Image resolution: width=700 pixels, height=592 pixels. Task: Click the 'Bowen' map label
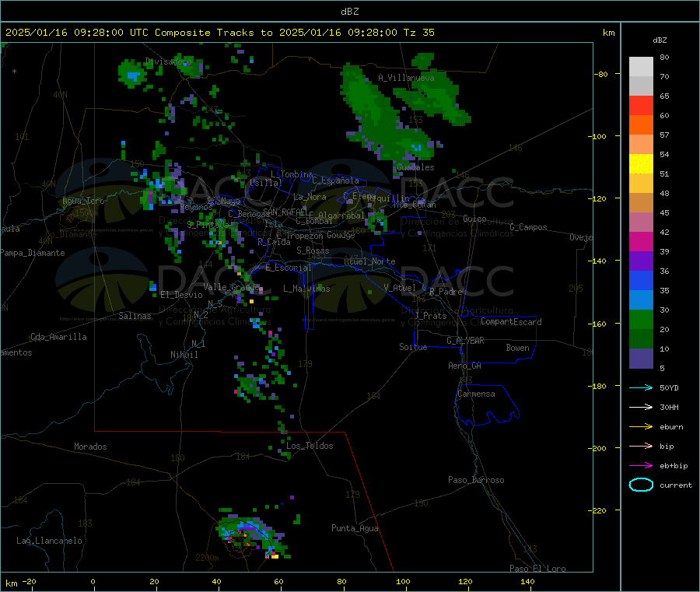pos(517,348)
